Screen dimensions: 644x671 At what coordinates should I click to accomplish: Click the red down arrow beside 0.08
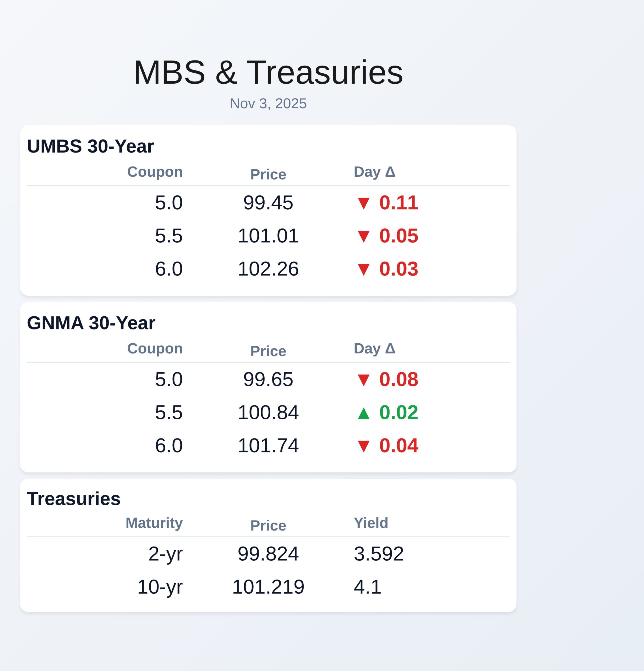point(363,380)
